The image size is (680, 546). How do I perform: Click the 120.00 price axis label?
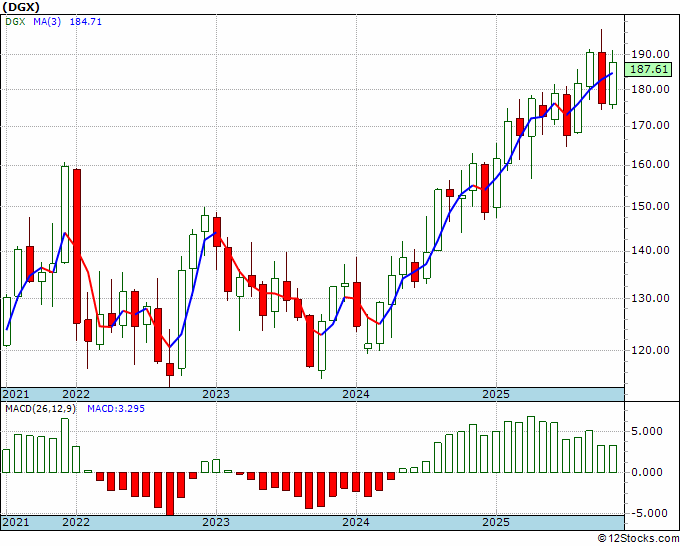coord(650,350)
